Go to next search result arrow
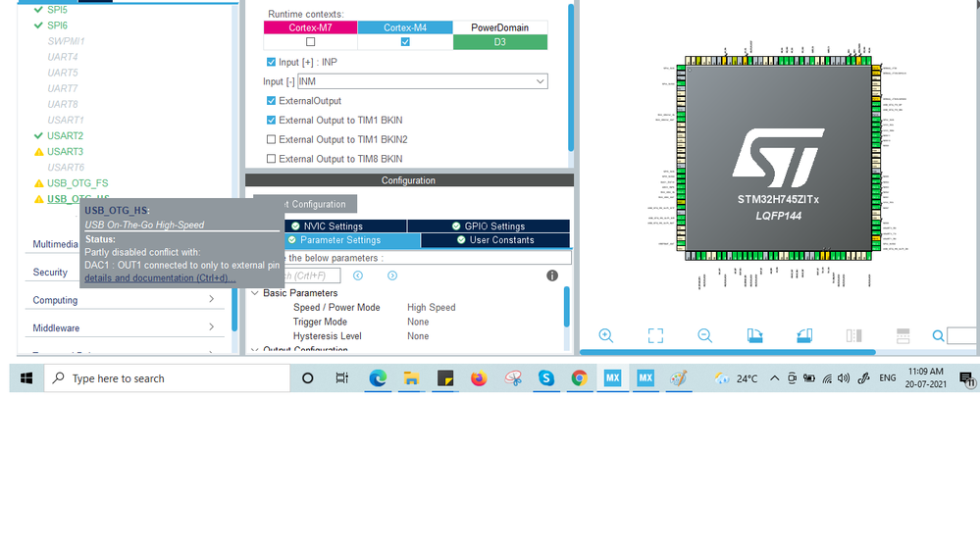The width and height of the screenshot is (980, 551). (391, 275)
